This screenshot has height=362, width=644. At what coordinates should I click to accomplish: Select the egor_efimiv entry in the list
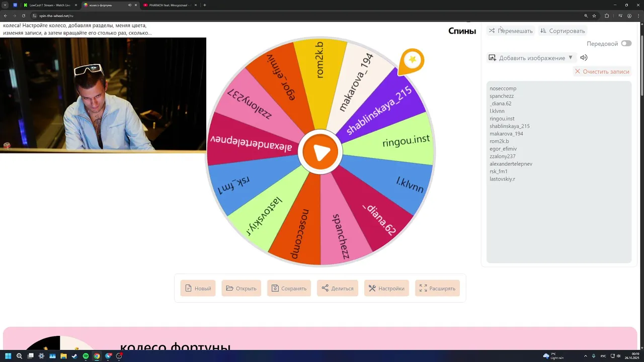tap(503, 149)
